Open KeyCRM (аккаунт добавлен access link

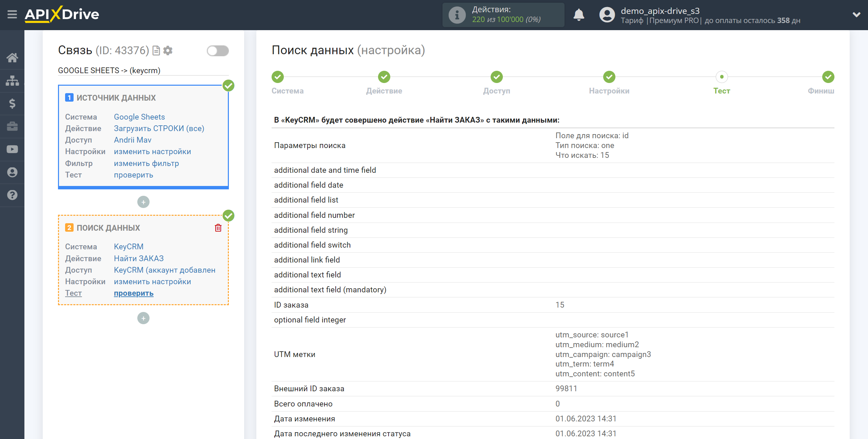[165, 270]
